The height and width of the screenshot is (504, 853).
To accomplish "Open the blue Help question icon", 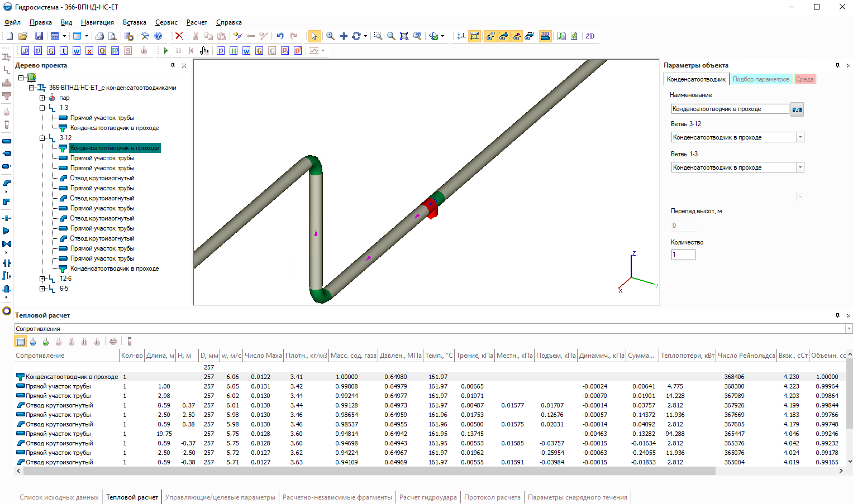I will point(158,36).
